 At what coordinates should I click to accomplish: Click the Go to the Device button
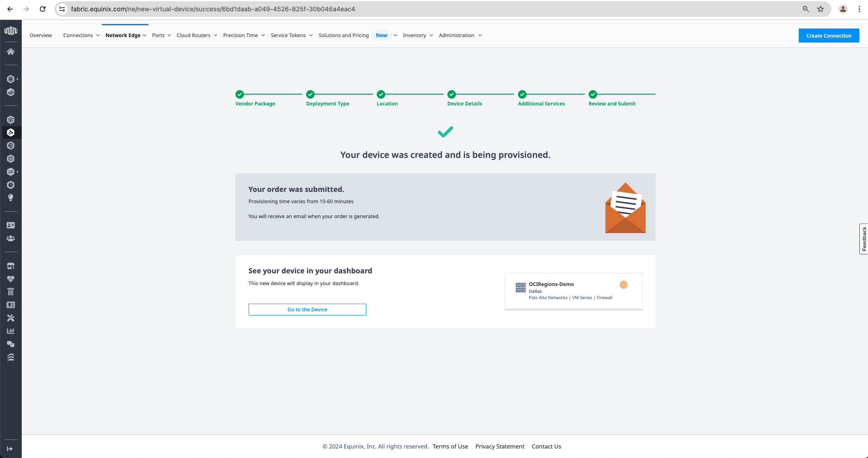click(307, 310)
